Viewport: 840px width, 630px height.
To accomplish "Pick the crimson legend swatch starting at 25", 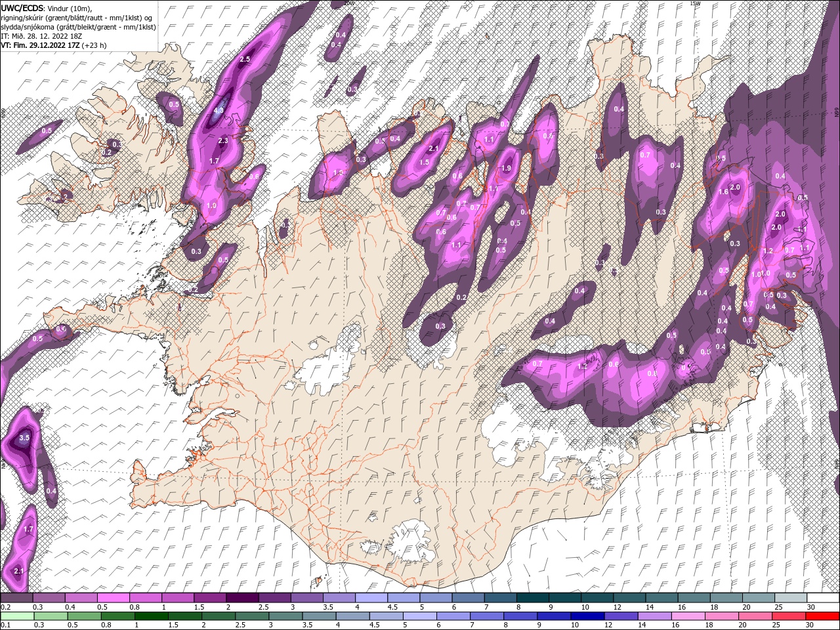I will 788,616.
